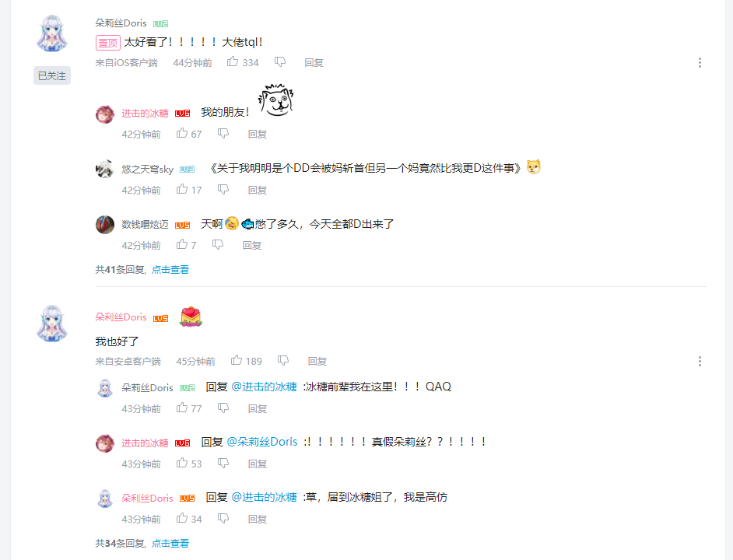Reply to the 我是高仿 comment
Viewport: 733px width, 560px height.
(x=257, y=519)
